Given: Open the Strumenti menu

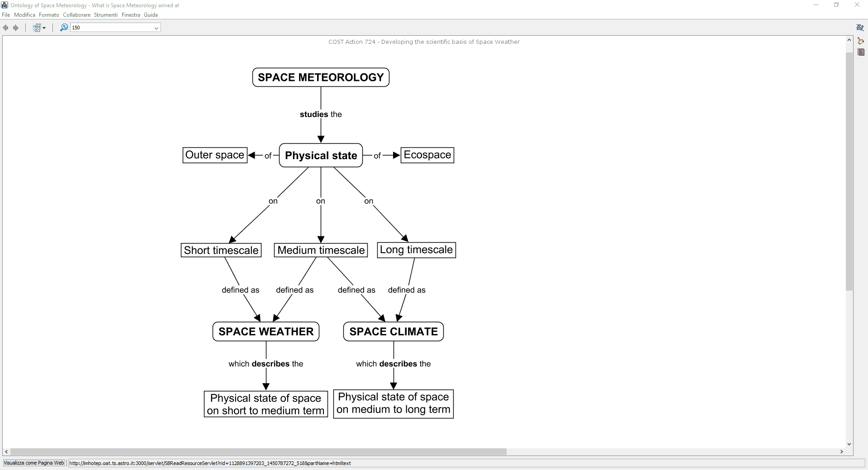Looking at the screenshot, I should coord(106,15).
